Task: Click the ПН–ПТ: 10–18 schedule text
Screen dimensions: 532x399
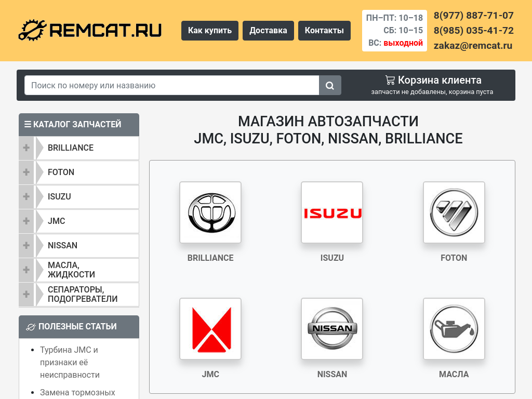Action: tap(394, 18)
